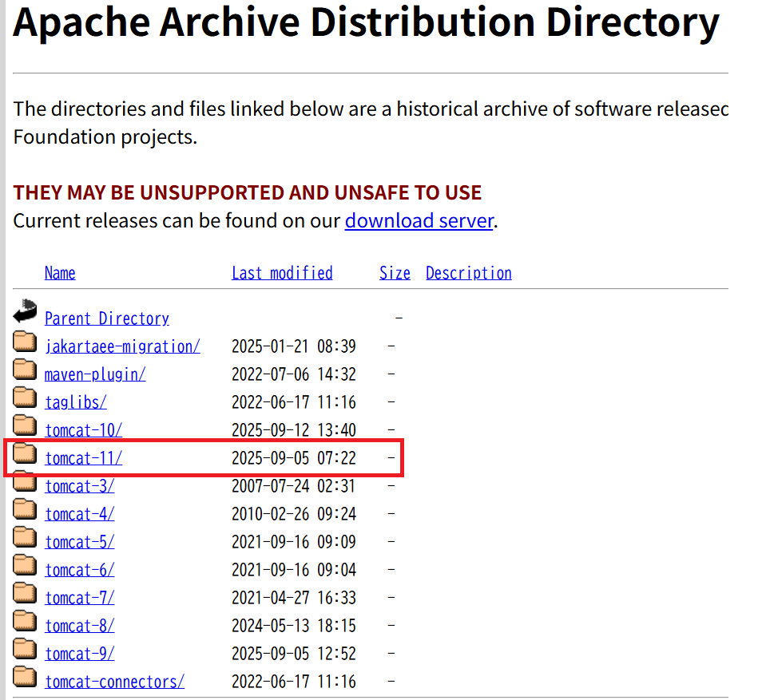Open the download server link
This screenshot has height=700, width=758.
pos(419,221)
